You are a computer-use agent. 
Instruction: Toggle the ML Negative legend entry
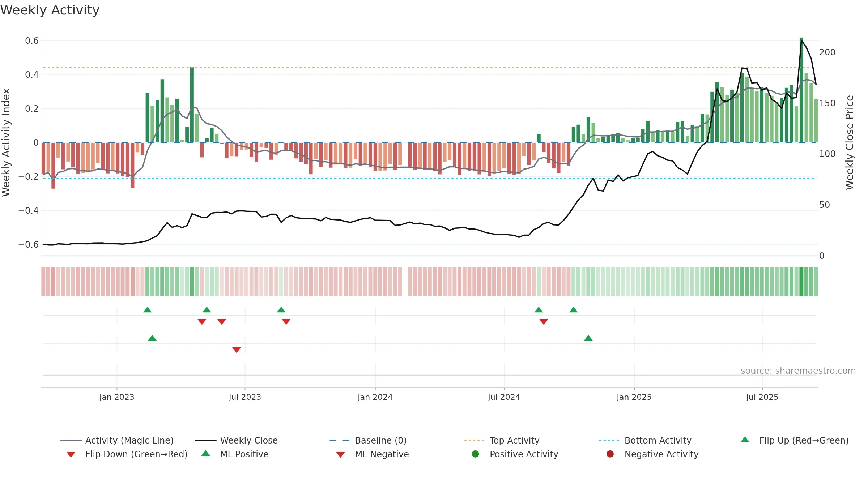coord(373,454)
